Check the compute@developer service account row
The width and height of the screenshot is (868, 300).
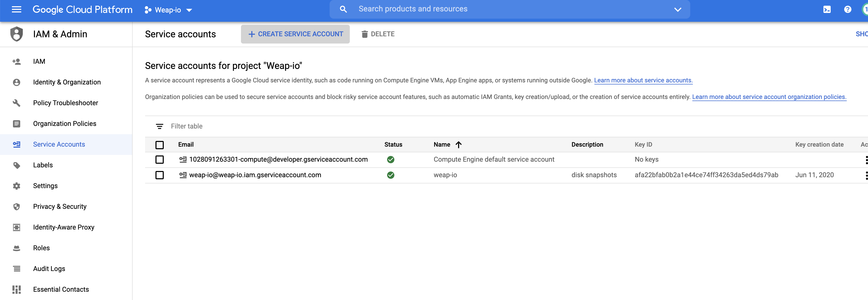tap(159, 159)
